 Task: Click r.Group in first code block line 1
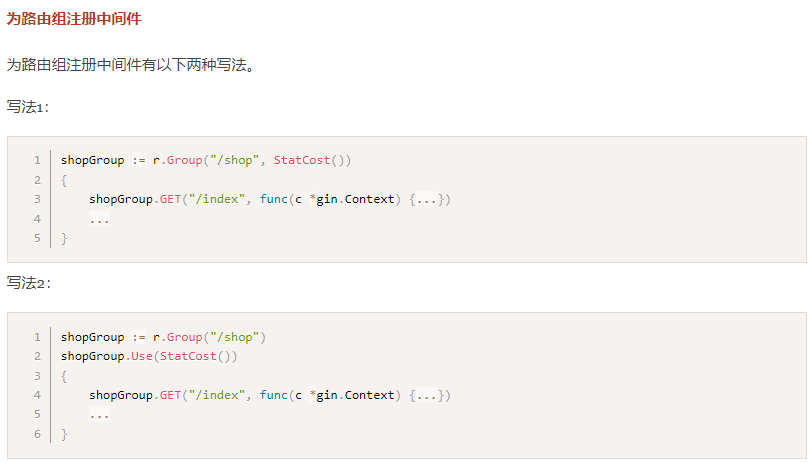(177, 160)
